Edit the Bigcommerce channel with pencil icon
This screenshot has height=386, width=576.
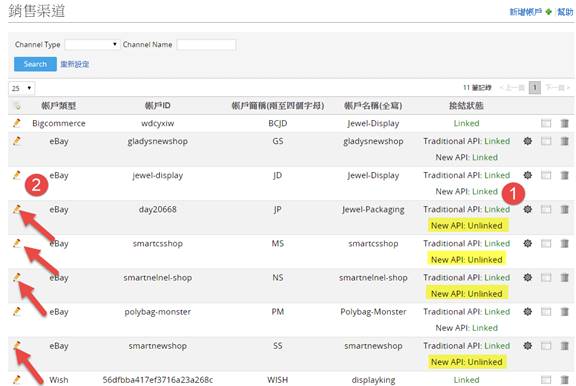click(17, 123)
